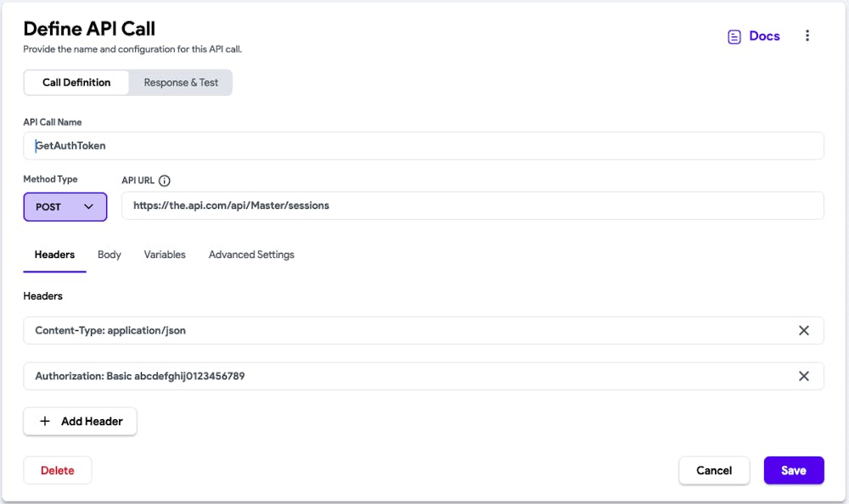Remove the Content-Type header with X
The height and width of the screenshot is (504, 849).
click(803, 330)
